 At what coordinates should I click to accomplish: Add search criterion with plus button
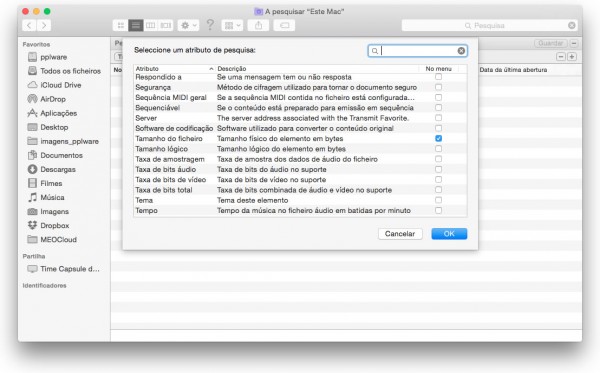(572, 57)
